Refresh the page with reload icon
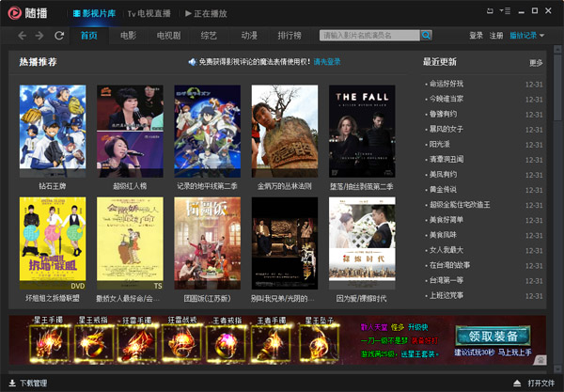Image resolution: width=564 pixels, height=392 pixels. 59,35
